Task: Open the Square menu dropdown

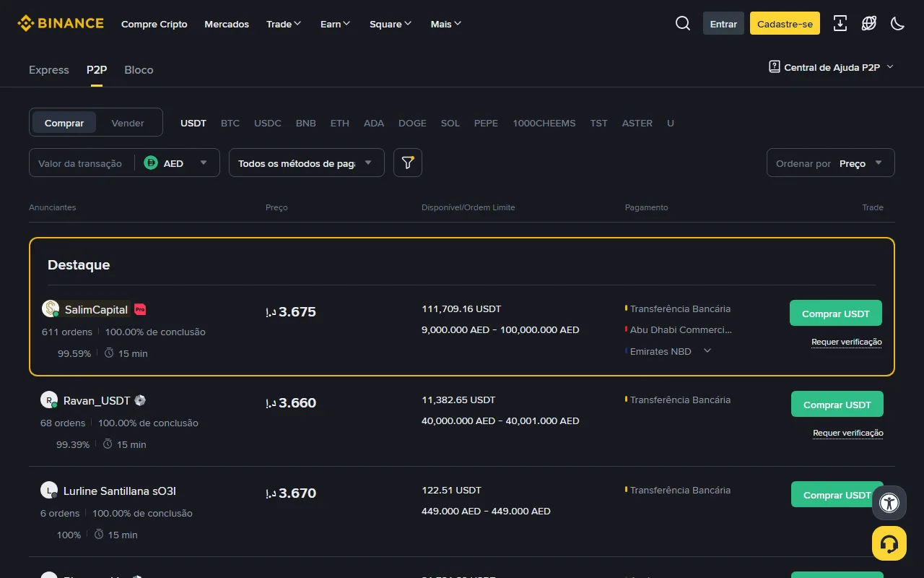Action: click(391, 24)
